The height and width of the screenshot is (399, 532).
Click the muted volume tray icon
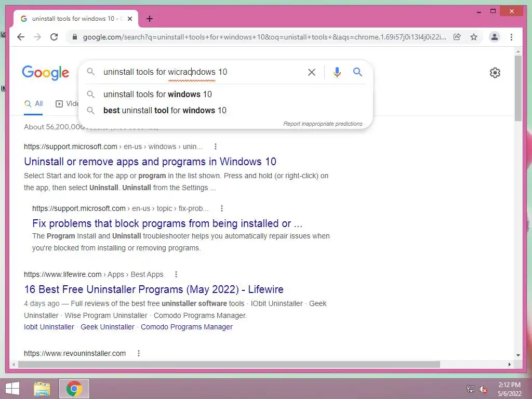pos(483,389)
